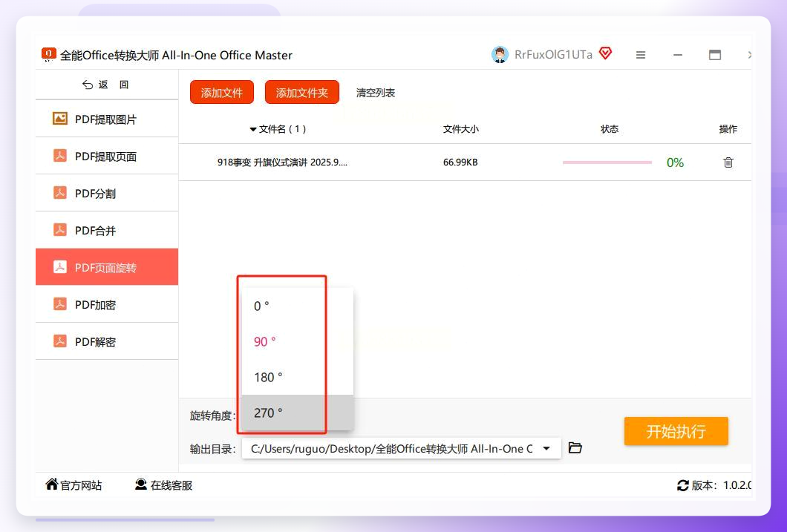Click 清空列表 to clear list
The width and height of the screenshot is (787, 532).
376,93
